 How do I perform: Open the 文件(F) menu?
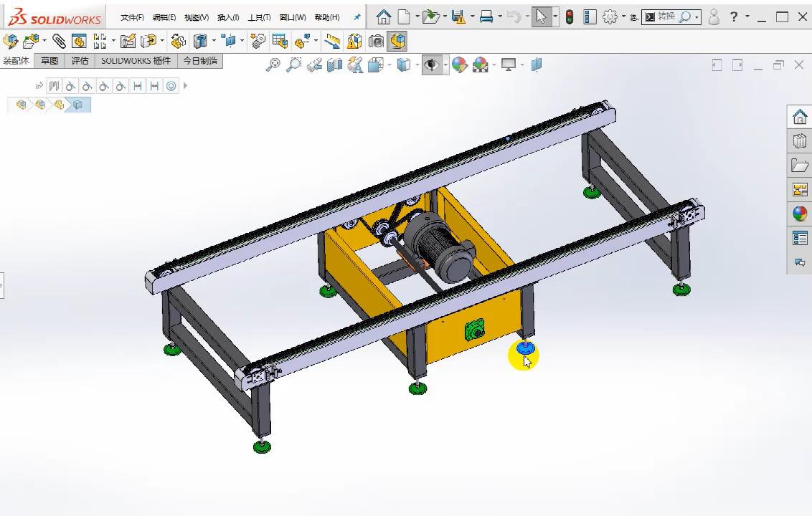click(132, 18)
